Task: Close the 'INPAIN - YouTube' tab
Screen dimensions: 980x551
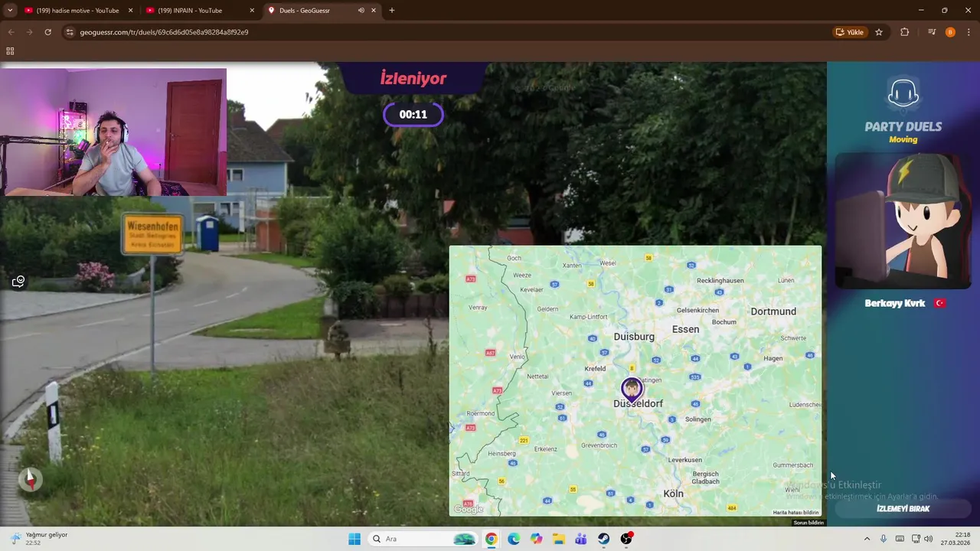Action: 252,11
